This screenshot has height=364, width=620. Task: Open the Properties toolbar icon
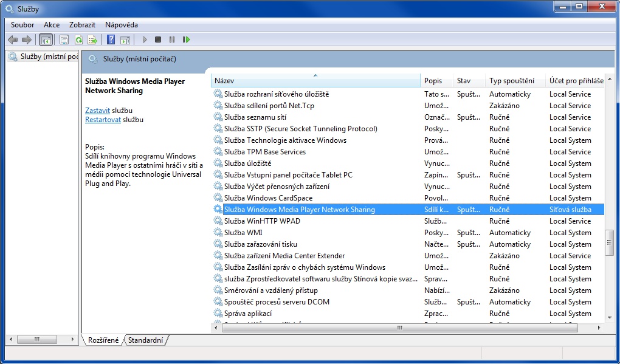click(64, 39)
